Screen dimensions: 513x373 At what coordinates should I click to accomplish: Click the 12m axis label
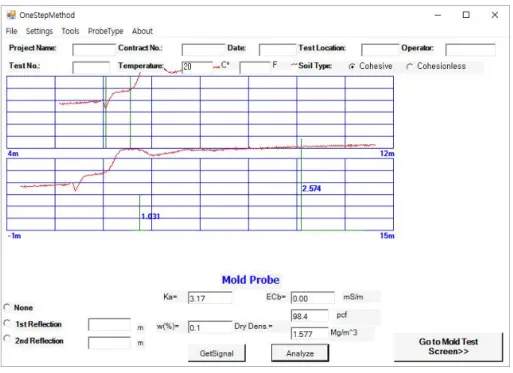(x=387, y=154)
